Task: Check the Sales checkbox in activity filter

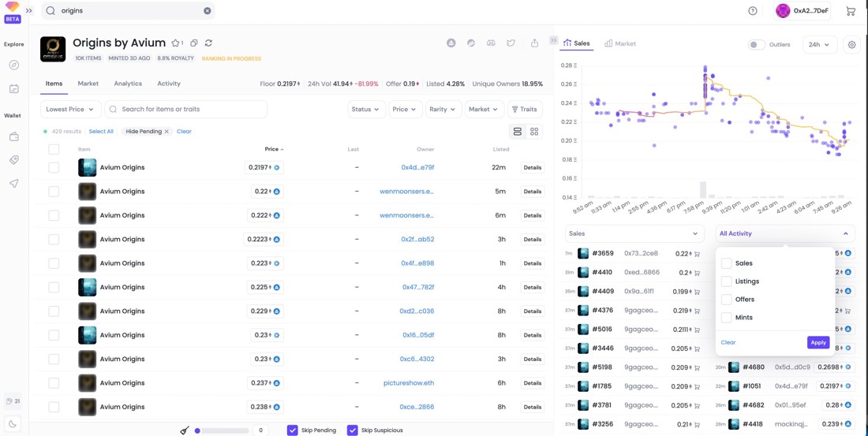Action: click(x=726, y=263)
